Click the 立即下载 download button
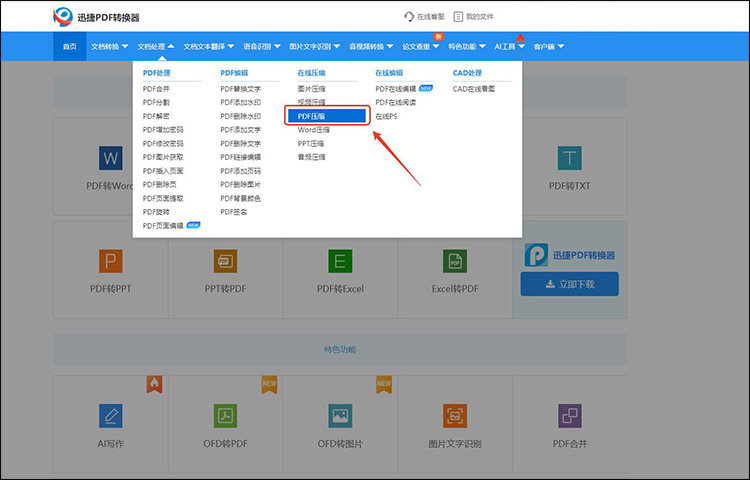 570,284
